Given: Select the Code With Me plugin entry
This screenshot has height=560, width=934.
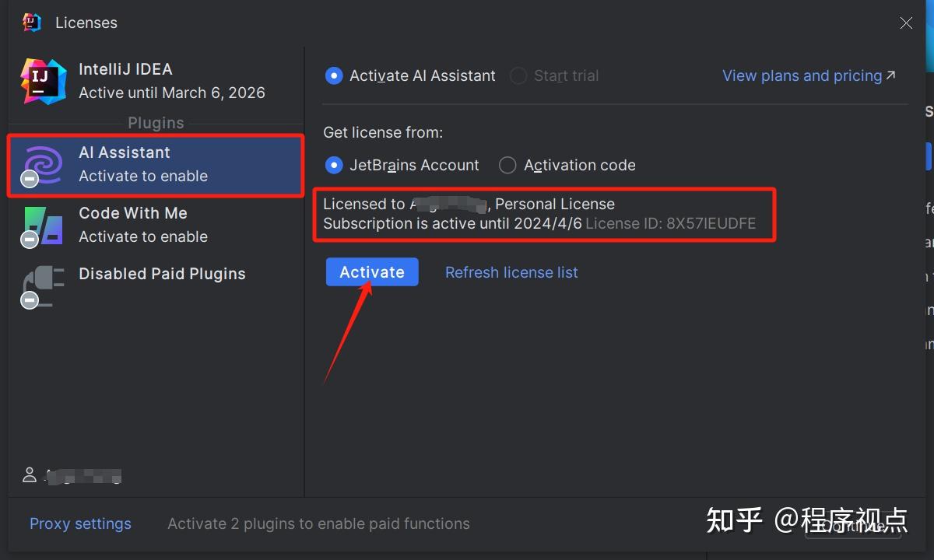Looking at the screenshot, I should (171, 225).
